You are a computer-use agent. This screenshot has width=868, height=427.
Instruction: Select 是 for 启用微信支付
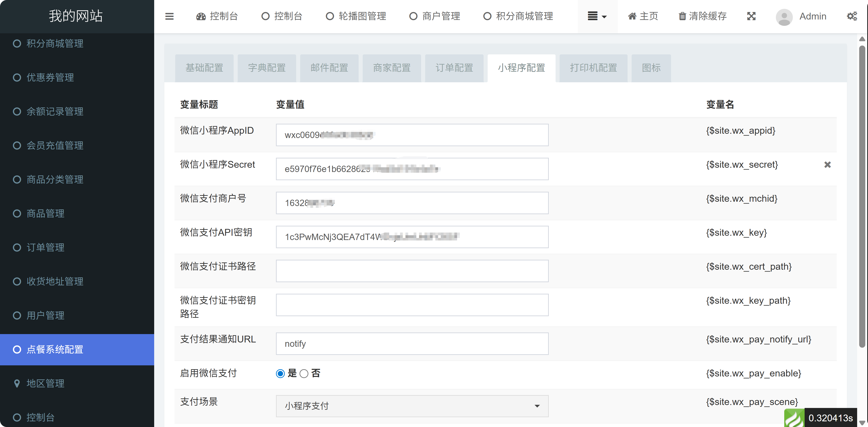[280, 373]
